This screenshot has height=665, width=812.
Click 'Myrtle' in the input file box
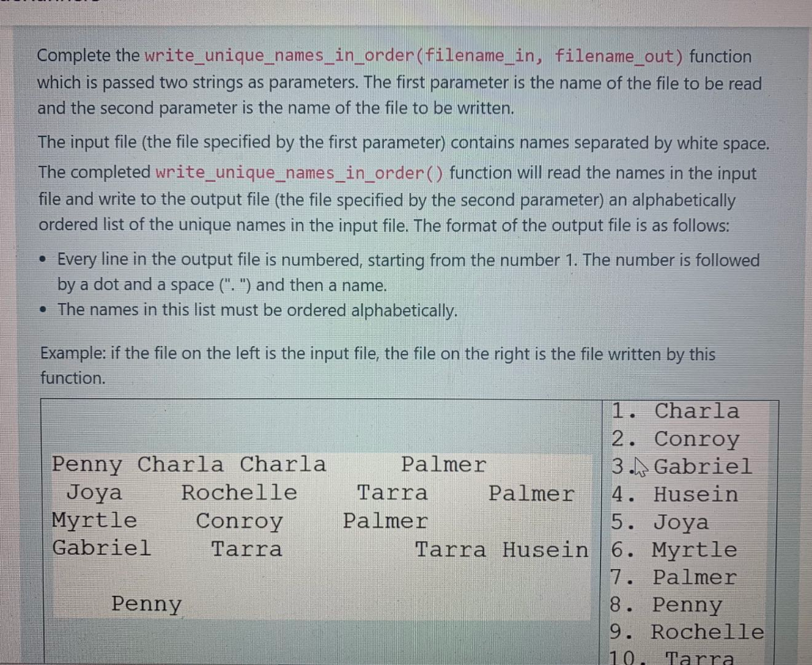(94, 521)
